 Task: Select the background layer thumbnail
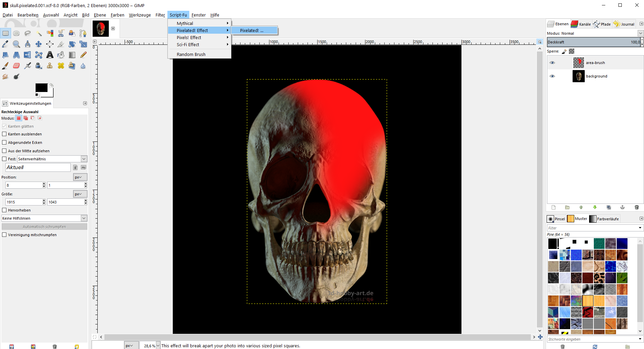[578, 76]
